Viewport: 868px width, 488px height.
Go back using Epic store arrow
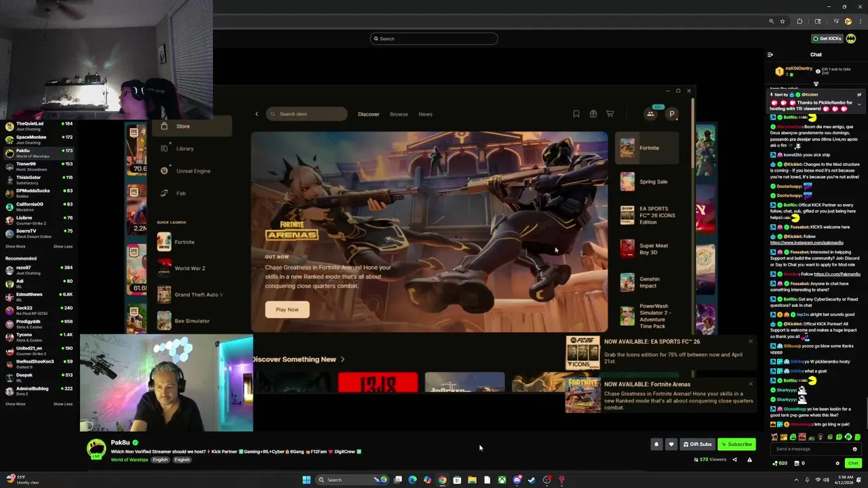(x=256, y=114)
